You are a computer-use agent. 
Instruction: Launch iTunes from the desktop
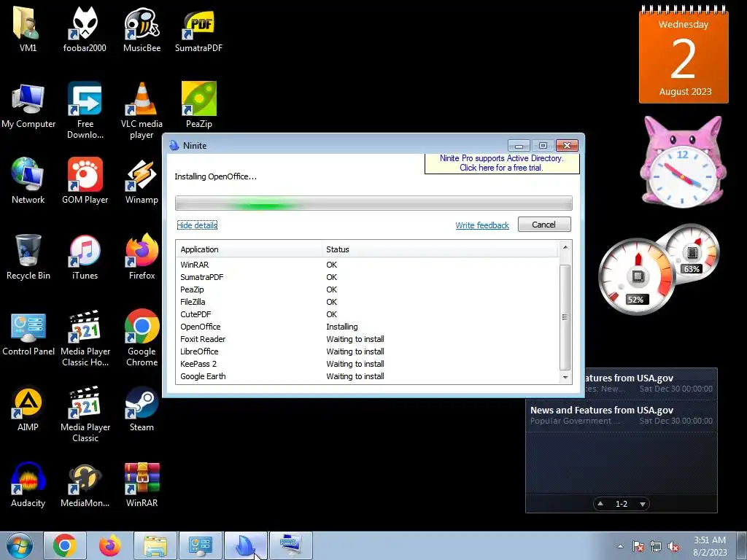pyautogui.click(x=85, y=257)
